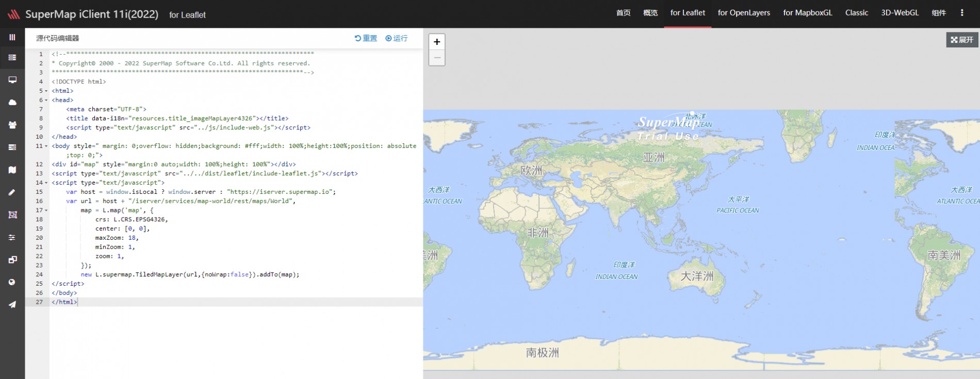Open the three-dot more menu

click(x=962, y=13)
